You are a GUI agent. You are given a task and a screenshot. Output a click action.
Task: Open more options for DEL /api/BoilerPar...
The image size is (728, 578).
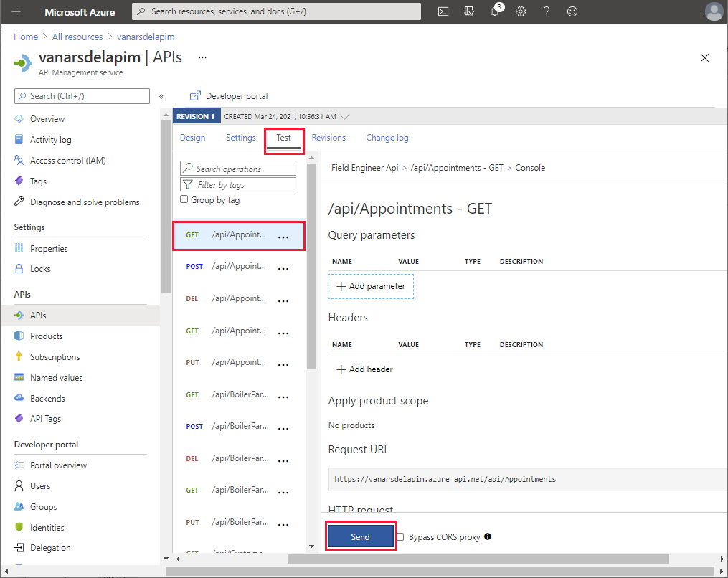click(283, 460)
